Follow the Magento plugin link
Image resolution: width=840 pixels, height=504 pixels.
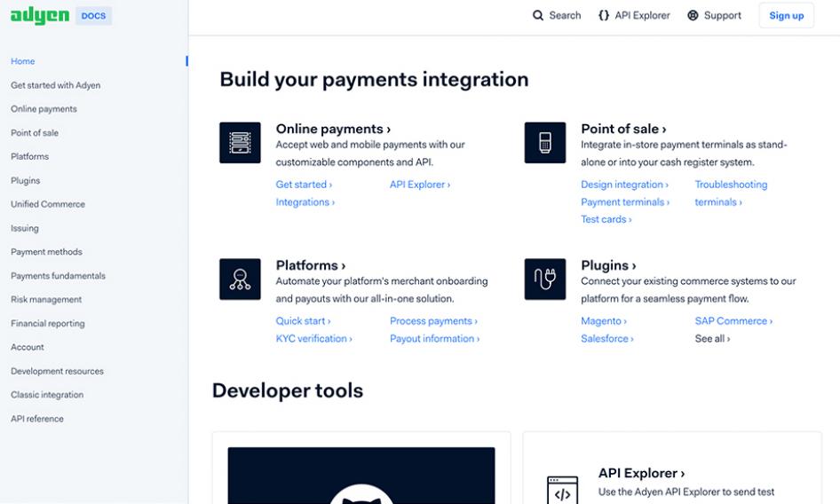(x=604, y=321)
